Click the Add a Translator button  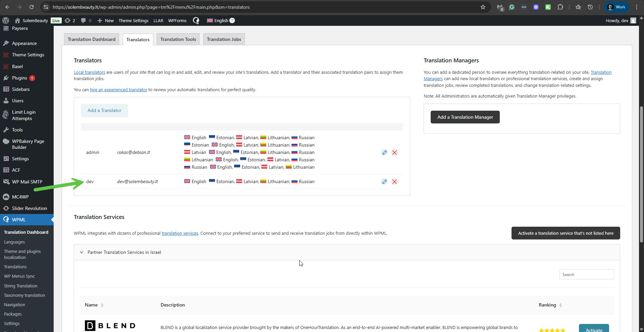coord(104,110)
